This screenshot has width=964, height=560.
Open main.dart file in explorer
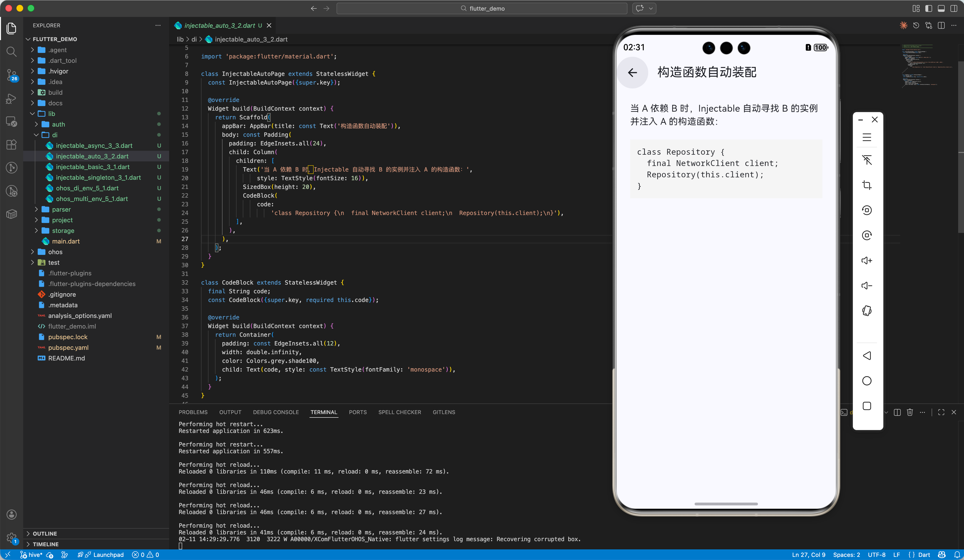click(66, 241)
